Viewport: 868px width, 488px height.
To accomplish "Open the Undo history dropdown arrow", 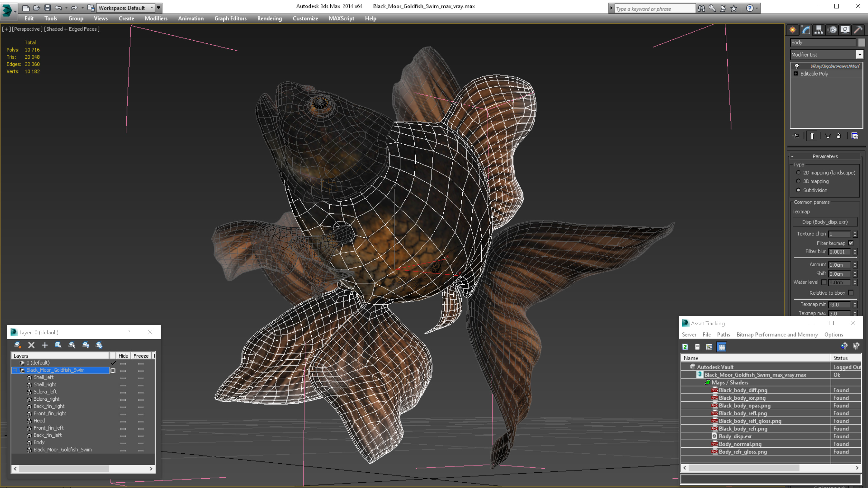I will 66,8.
